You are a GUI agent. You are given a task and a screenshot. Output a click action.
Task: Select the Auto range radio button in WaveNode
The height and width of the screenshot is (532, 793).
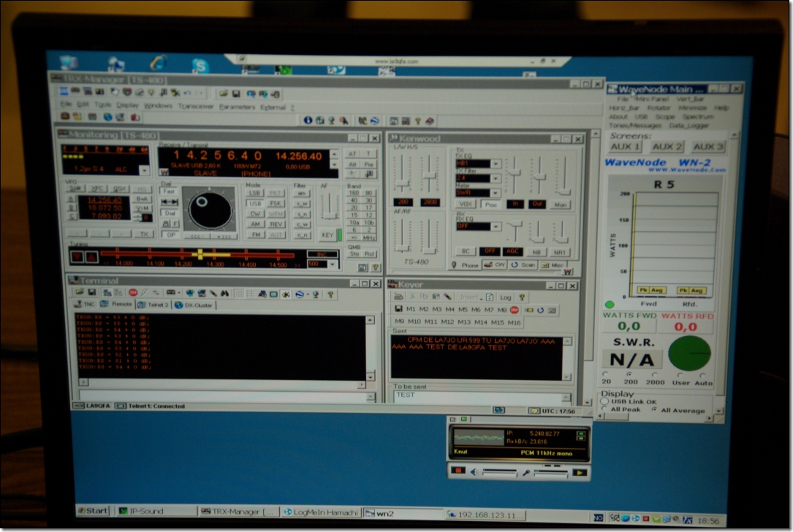pos(702,376)
